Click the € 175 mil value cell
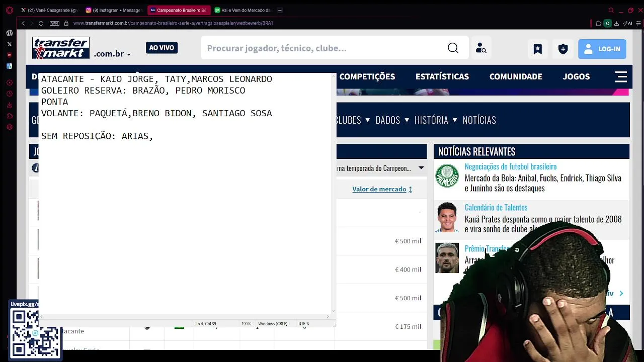644x362 pixels. 408,326
